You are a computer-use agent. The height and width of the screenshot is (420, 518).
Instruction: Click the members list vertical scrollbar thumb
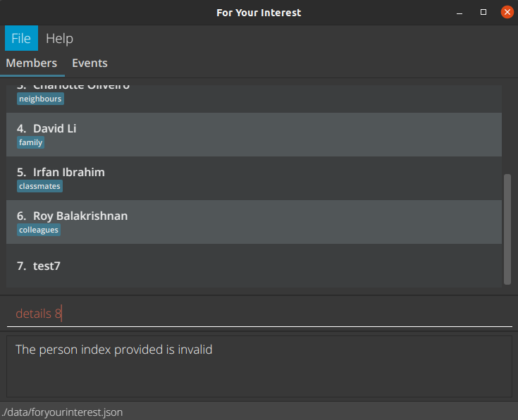click(x=507, y=229)
